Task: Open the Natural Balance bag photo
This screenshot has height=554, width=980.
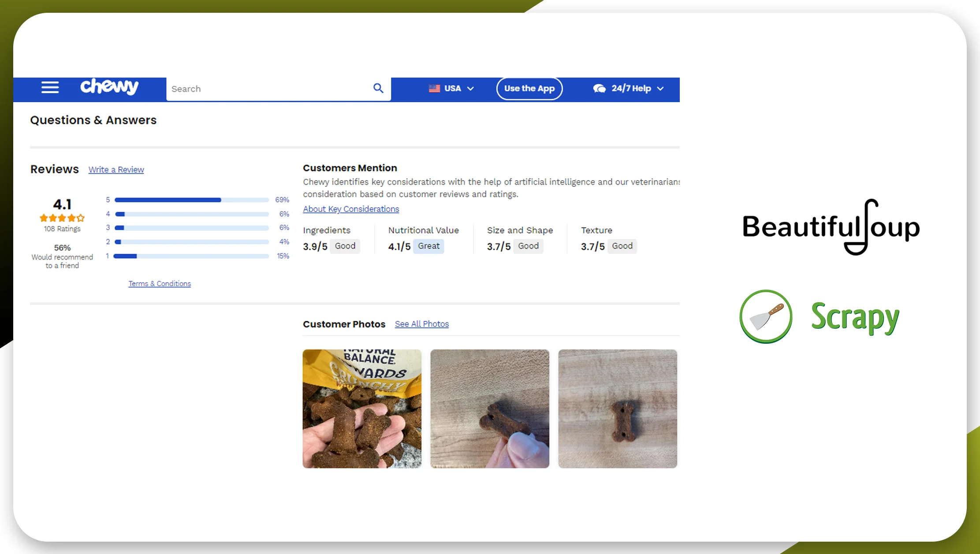Action: (x=362, y=409)
